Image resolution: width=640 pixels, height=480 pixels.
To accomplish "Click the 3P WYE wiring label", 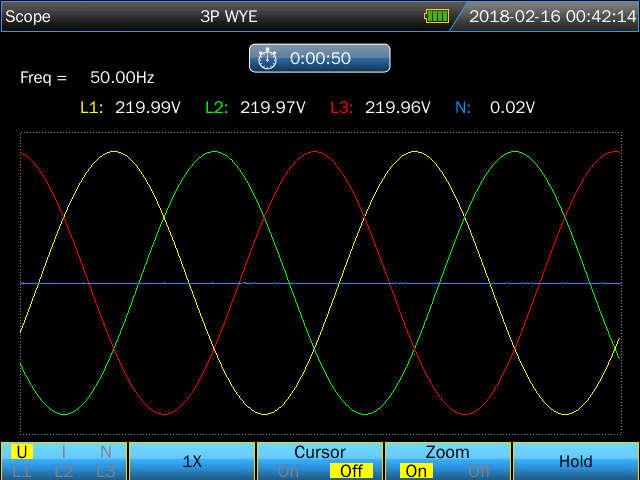I will (229, 16).
